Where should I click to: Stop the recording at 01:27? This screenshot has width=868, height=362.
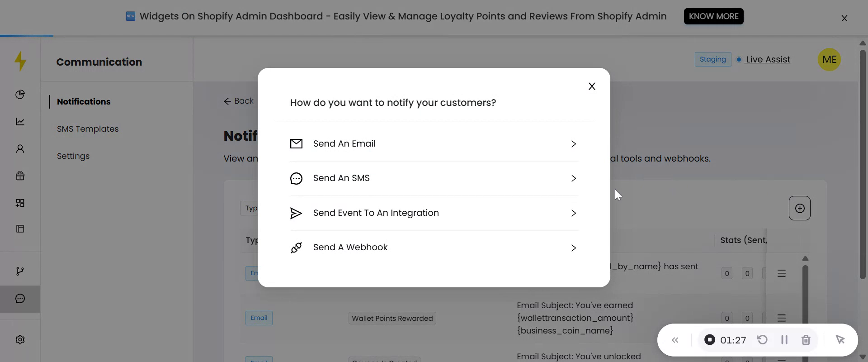[710, 340]
